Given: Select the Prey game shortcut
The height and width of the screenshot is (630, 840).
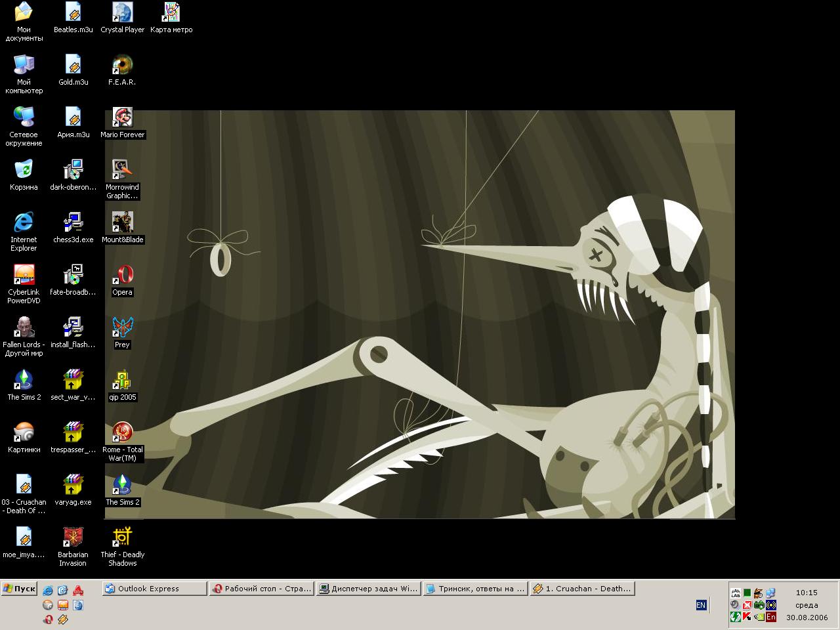Looking at the screenshot, I should (x=122, y=327).
